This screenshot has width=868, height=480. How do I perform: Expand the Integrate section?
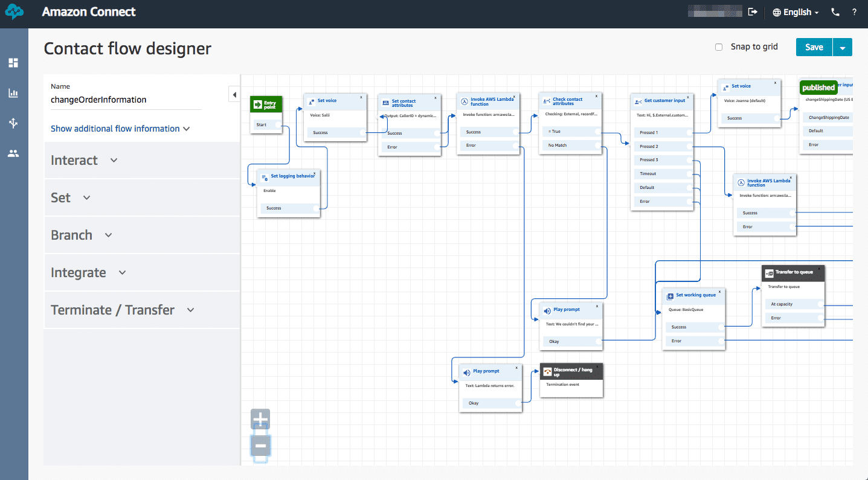click(142, 272)
